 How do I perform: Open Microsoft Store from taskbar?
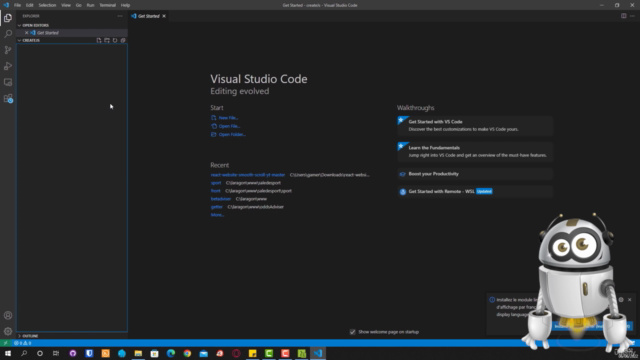155,353
